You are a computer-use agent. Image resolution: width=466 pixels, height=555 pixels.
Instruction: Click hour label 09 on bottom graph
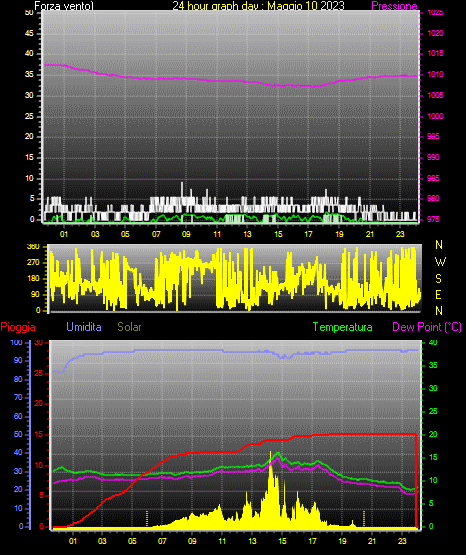[192, 541]
